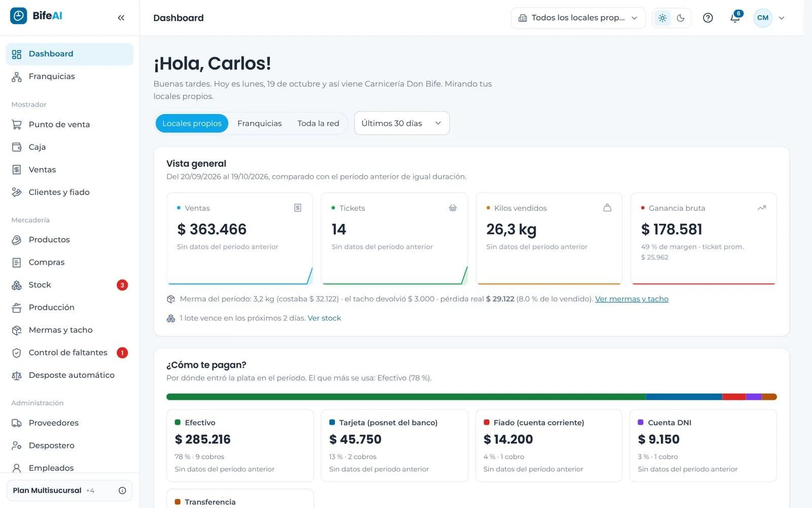The height and width of the screenshot is (508, 812).
Task: Click Tickets value 14
Action: [339, 230]
